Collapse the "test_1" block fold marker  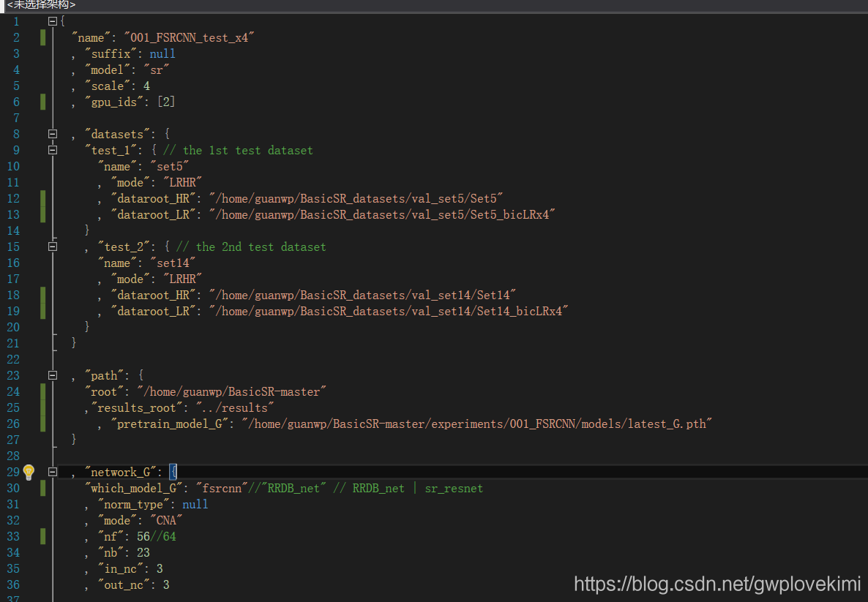[53, 150]
